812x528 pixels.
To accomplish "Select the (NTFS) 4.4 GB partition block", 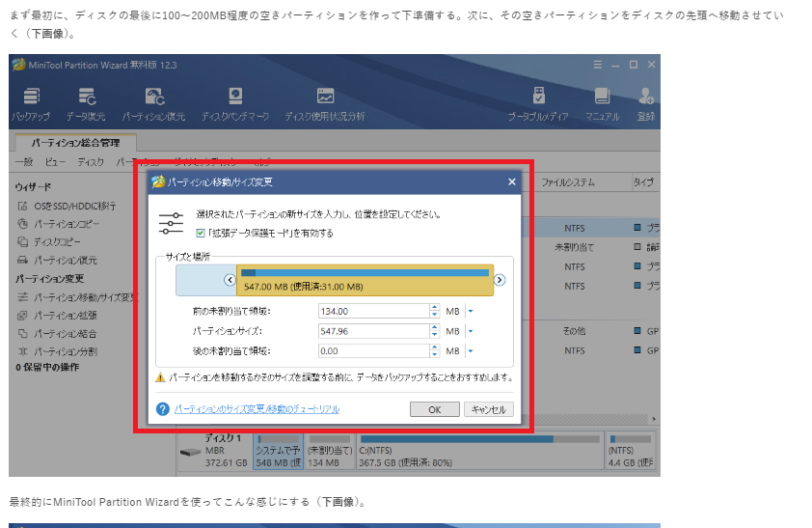I will point(631,451).
